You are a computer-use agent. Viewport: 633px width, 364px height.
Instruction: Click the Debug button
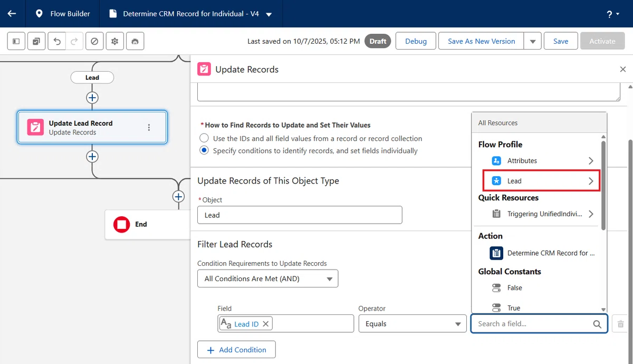click(416, 41)
